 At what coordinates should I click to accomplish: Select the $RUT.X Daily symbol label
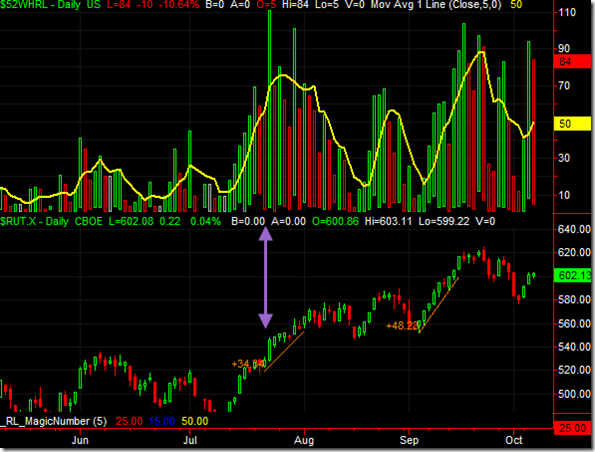click(x=34, y=221)
